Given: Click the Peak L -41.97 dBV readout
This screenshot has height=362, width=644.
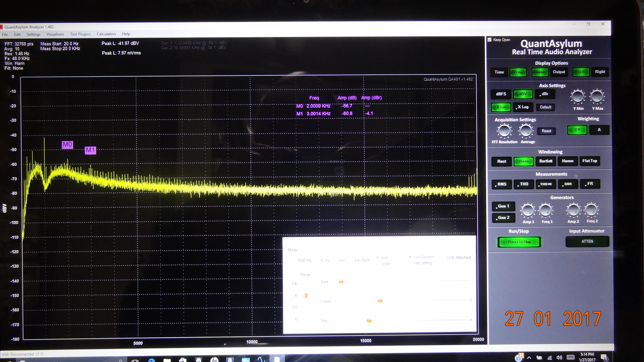Looking at the screenshot, I should tap(120, 44).
